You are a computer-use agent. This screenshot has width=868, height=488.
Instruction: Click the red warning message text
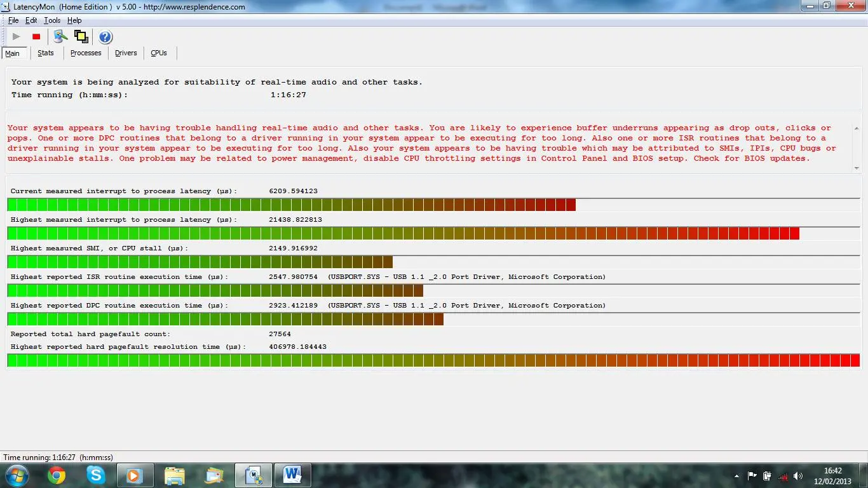pyautogui.click(x=422, y=143)
